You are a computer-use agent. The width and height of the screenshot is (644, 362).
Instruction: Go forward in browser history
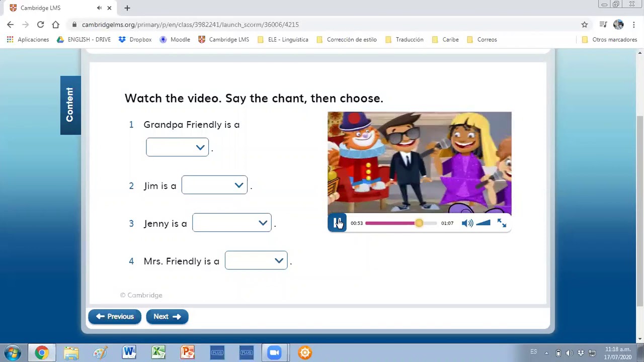pyautogui.click(x=26, y=24)
